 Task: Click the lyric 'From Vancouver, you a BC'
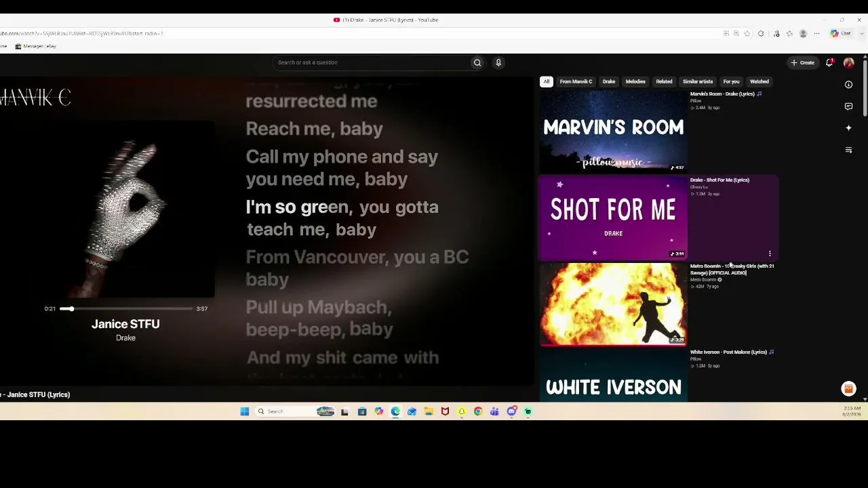pyautogui.click(x=357, y=257)
